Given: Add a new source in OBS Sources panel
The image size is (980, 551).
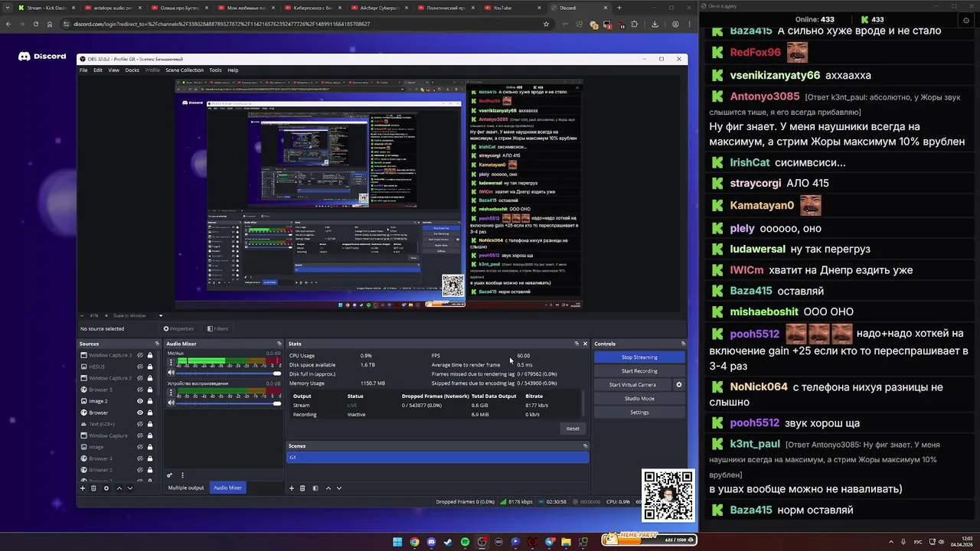Looking at the screenshot, I should (83, 488).
